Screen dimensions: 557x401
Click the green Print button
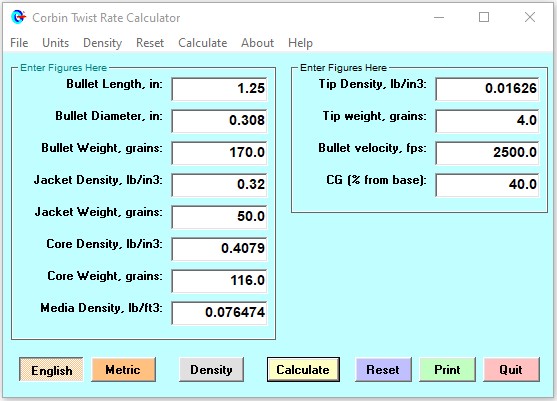(x=447, y=370)
